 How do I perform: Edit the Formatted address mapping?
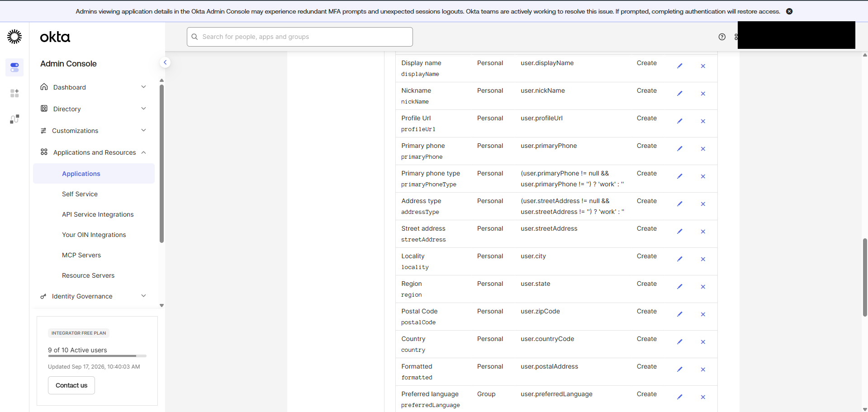[x=679, y=369]
